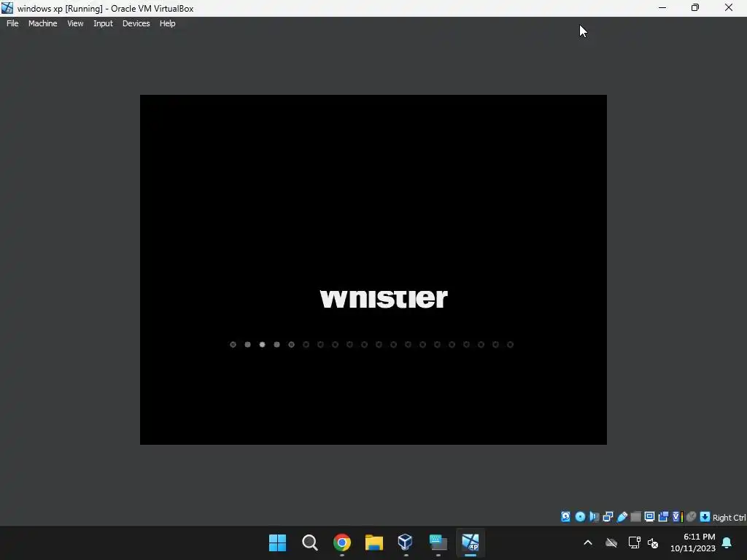747x560 pixels.
Task: Open the View menu
Action: click(75, 23)
